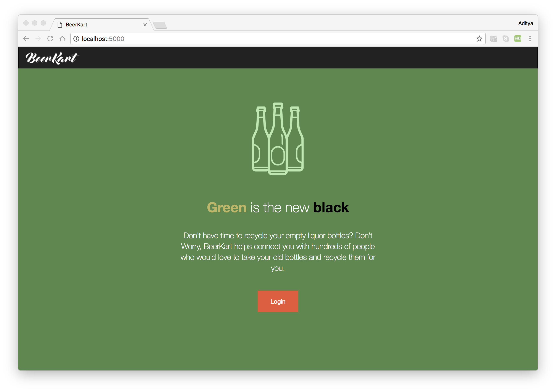Open the browser home page
Image resolution: width=556 pixels, height=392 pixels.
coord(62,39)
